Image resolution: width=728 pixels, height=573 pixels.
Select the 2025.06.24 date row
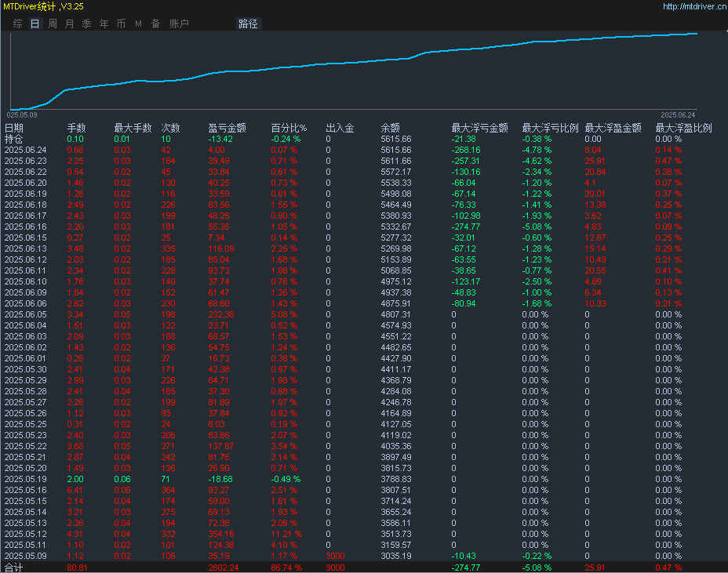[26, 150]
